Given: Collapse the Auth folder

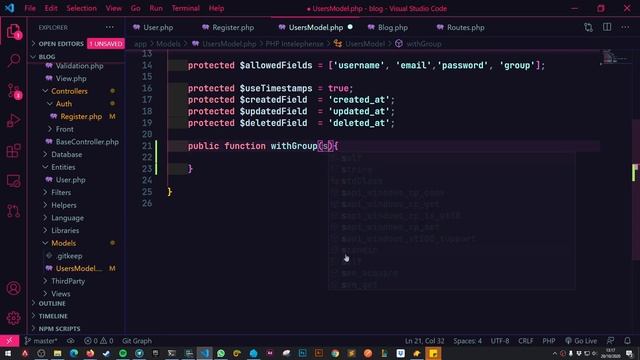Looking at the screenshot, I should pos(64,104).
